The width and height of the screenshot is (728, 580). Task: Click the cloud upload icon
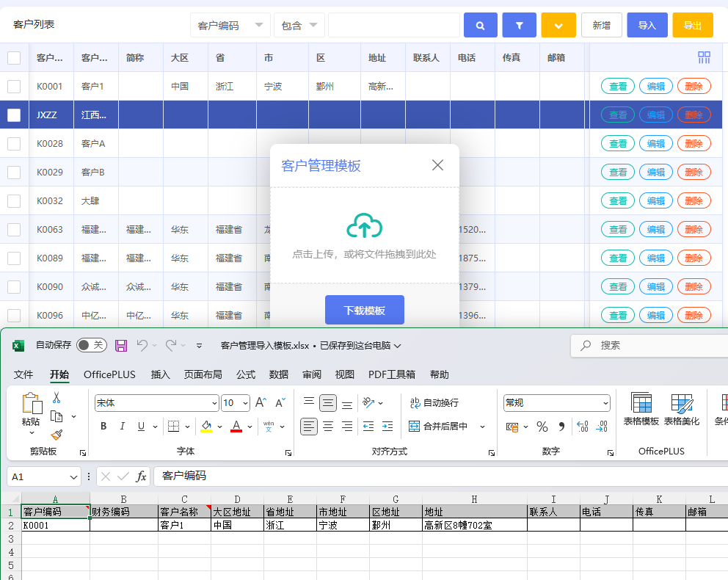pyautogui.click(x=364, y=226)
